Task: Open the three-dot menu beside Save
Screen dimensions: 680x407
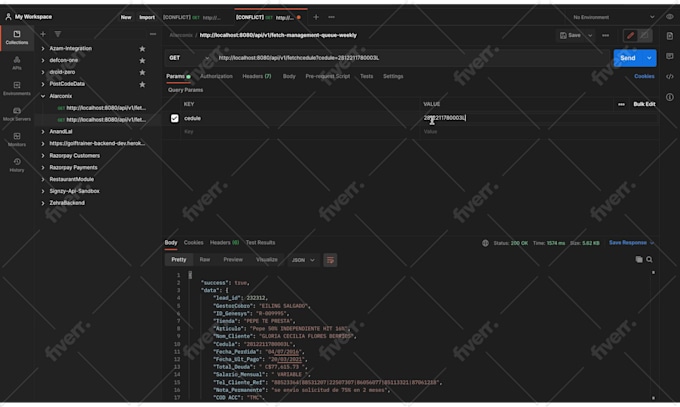Action: coord(605,36)
